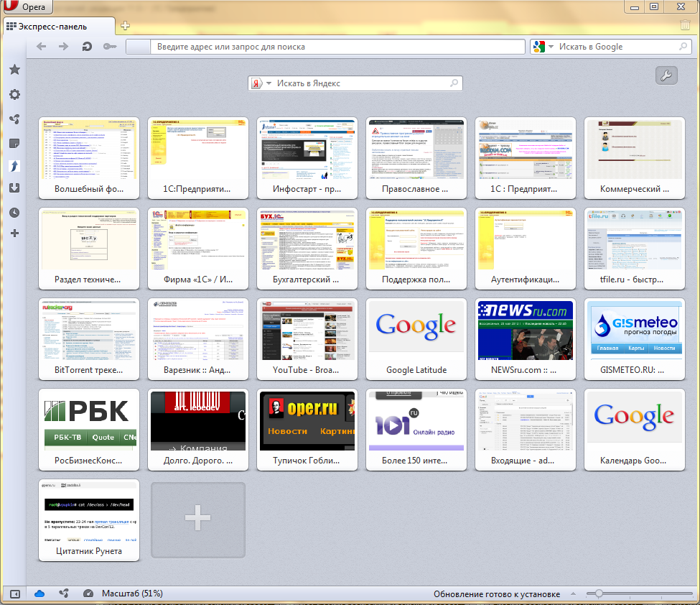700x605 pixels.
Task: Open the РосБизнесКонс... РБК speed dial
Action: click(89, 430)
